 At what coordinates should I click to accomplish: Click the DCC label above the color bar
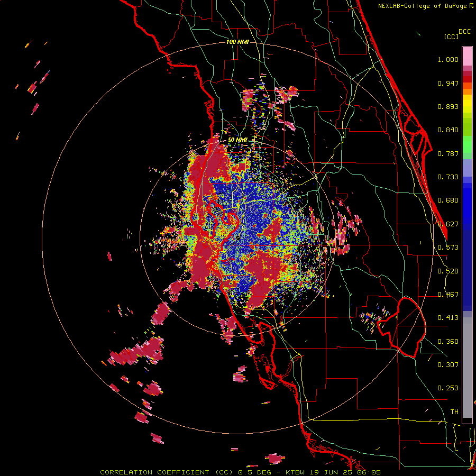click(465, 32)
